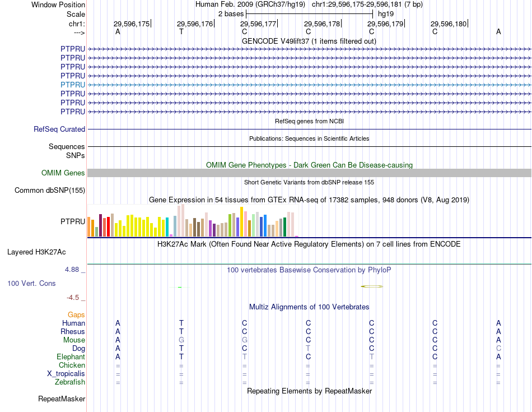
Task: Click the 100 Vert. Cons label
Action: tap(31, 283)
